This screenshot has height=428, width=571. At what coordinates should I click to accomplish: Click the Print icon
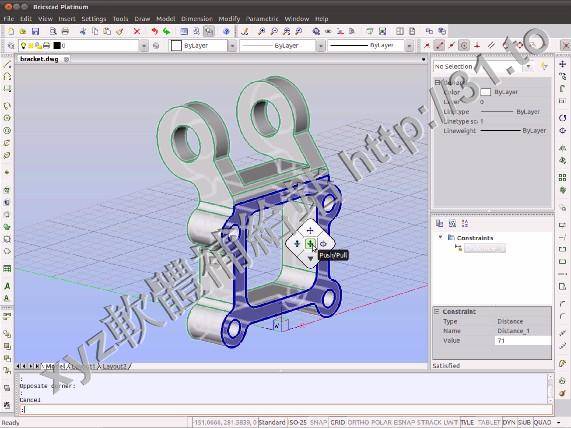tap(65, 32)
